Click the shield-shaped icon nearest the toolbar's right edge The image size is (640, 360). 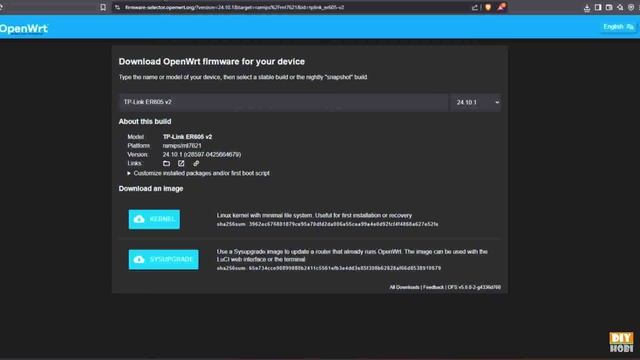pyautogui.click(x=631, y=7)
